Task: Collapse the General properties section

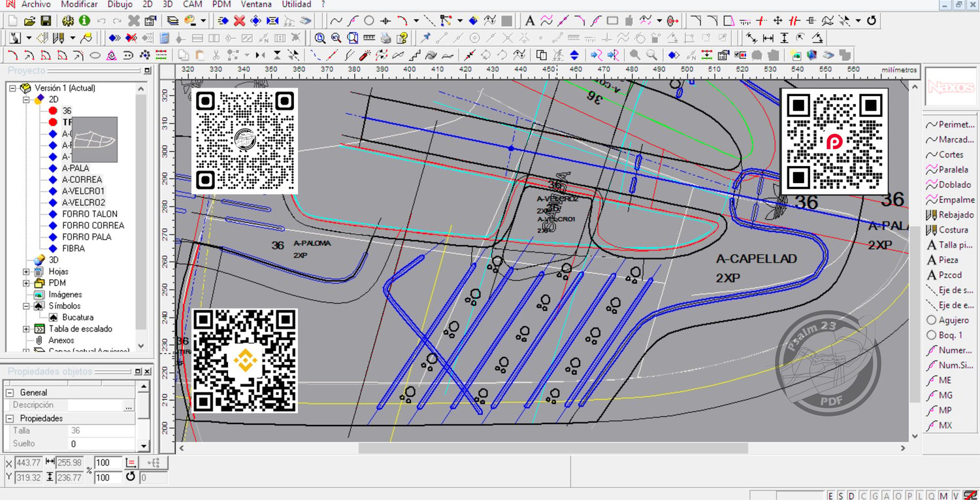Action: click(10, 393)
